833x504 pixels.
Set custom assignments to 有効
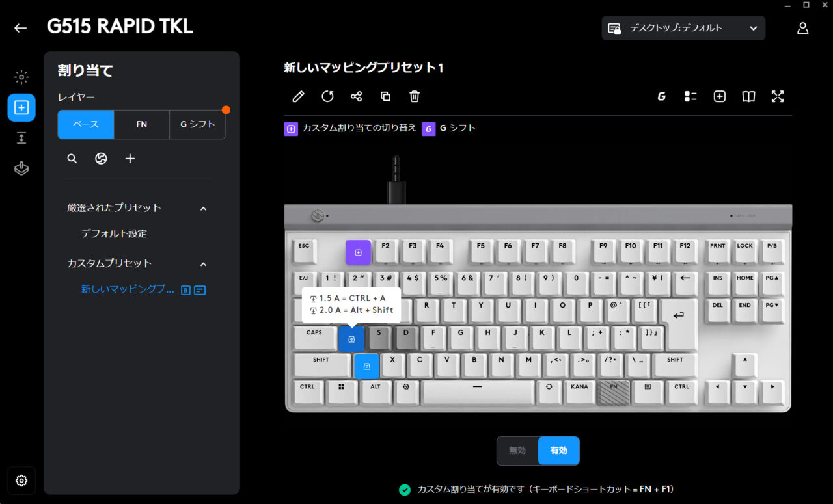click(558, 451)
